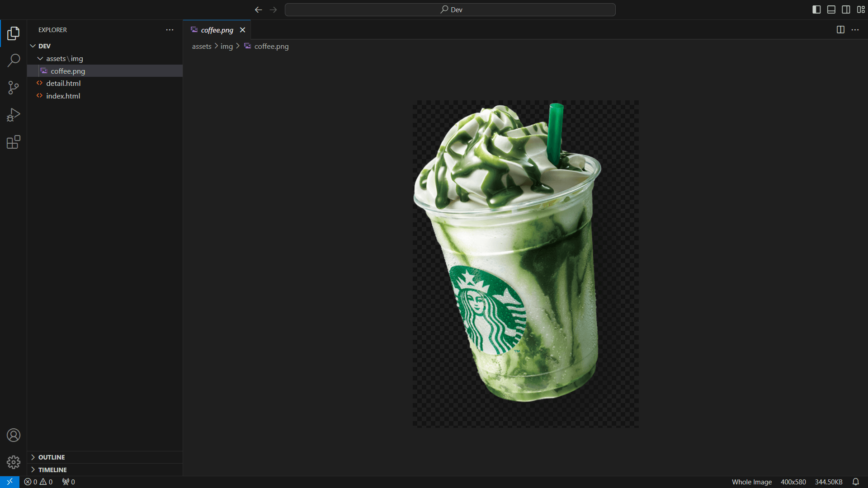The height and width of the screenshot is (488, 868).
Task: Open the Run and Debug view
Action: [14, 115]
